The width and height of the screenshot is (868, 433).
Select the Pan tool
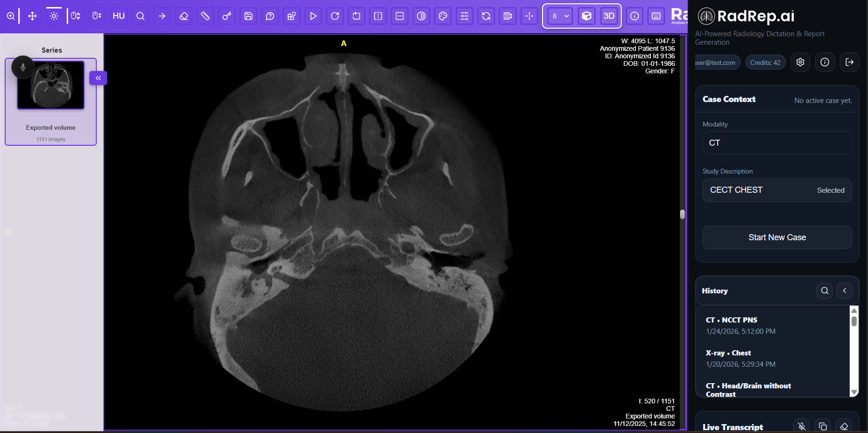32,16
